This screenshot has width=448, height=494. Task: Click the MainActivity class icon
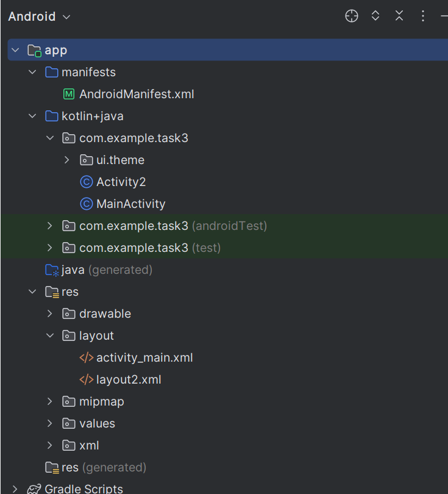pyautogui.click(x=87, y=204)
